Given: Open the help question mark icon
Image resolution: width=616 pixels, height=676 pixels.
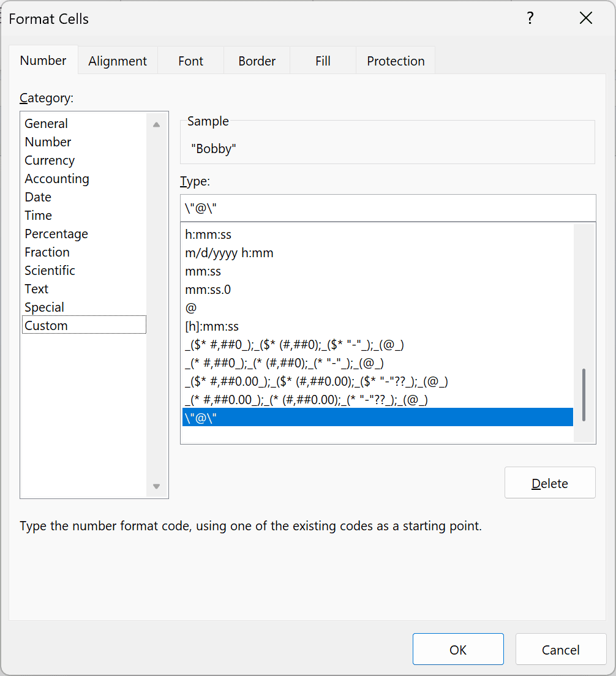Looking at the screenshot, I should point(530,18).
